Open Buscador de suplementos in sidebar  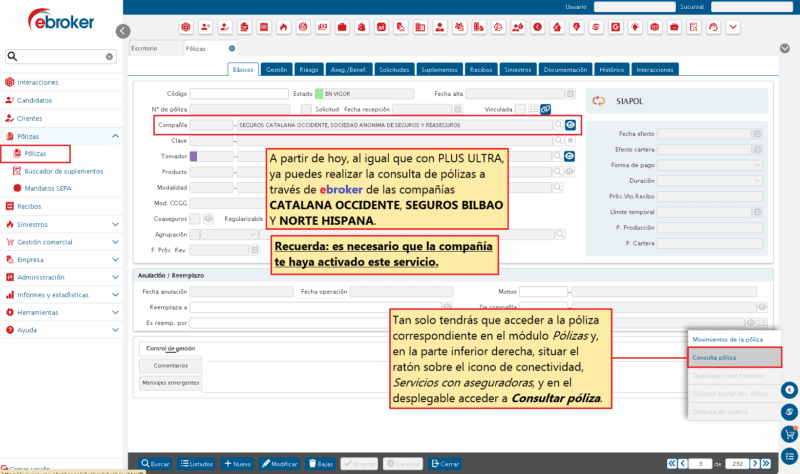(64, 171)
